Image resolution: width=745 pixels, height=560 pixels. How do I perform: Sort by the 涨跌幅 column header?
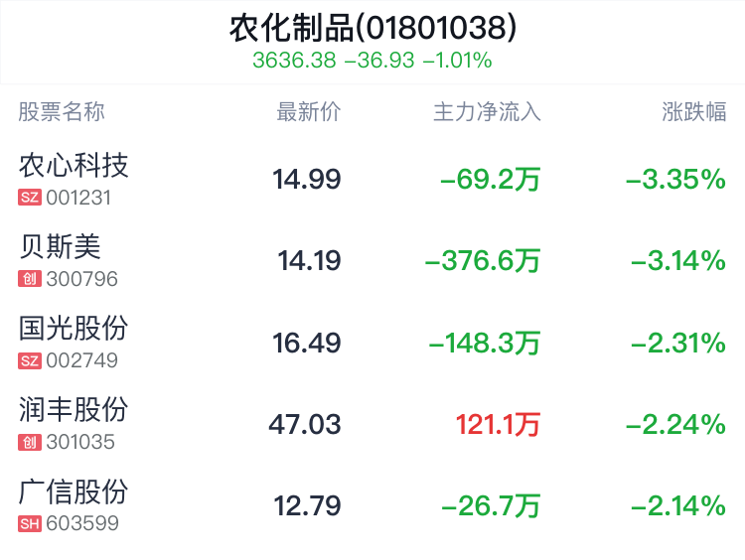[x=693, y=112]
